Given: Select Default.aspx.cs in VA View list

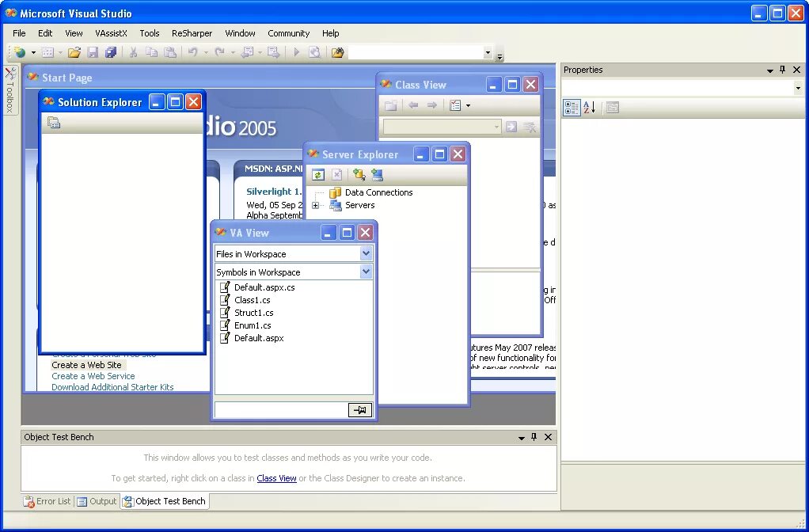Looking at the screenshot, I should 264,287.
